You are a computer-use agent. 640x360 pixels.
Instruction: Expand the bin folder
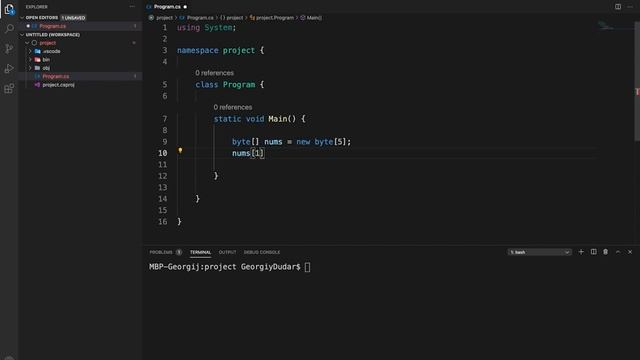click(30, 60)
